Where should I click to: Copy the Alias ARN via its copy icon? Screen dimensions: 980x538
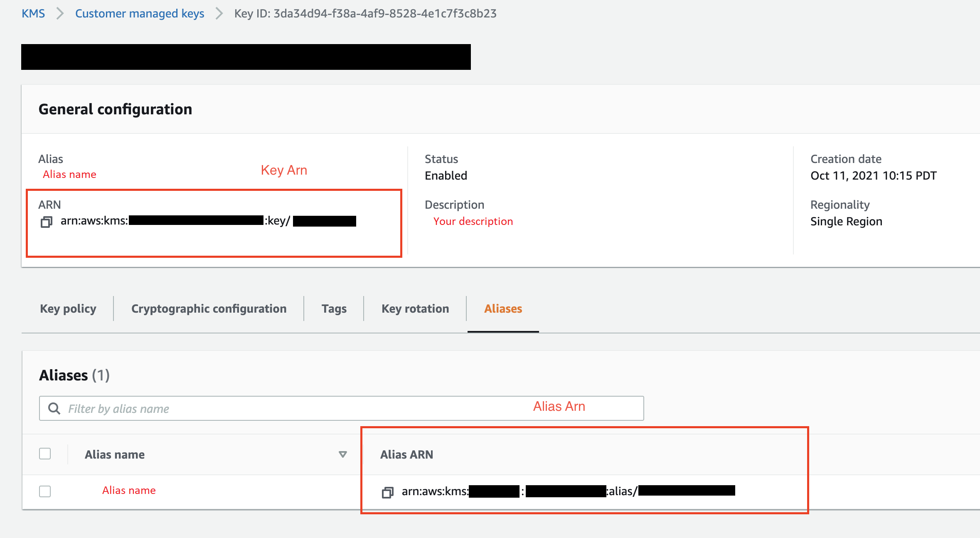click(388, 491)
